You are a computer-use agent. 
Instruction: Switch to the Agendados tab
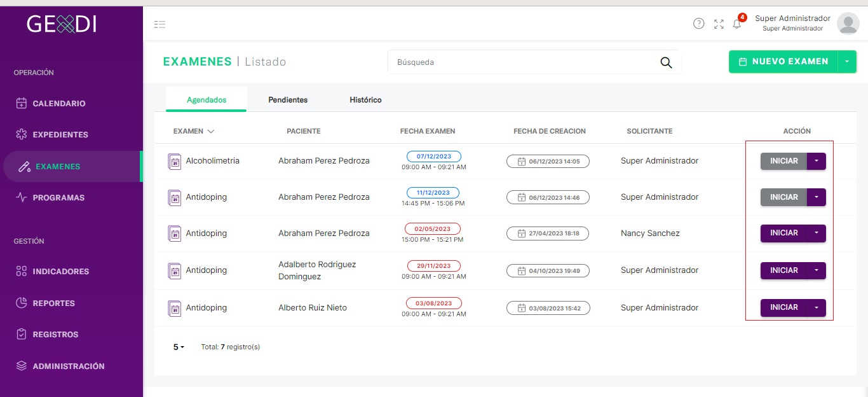(207, 100)
